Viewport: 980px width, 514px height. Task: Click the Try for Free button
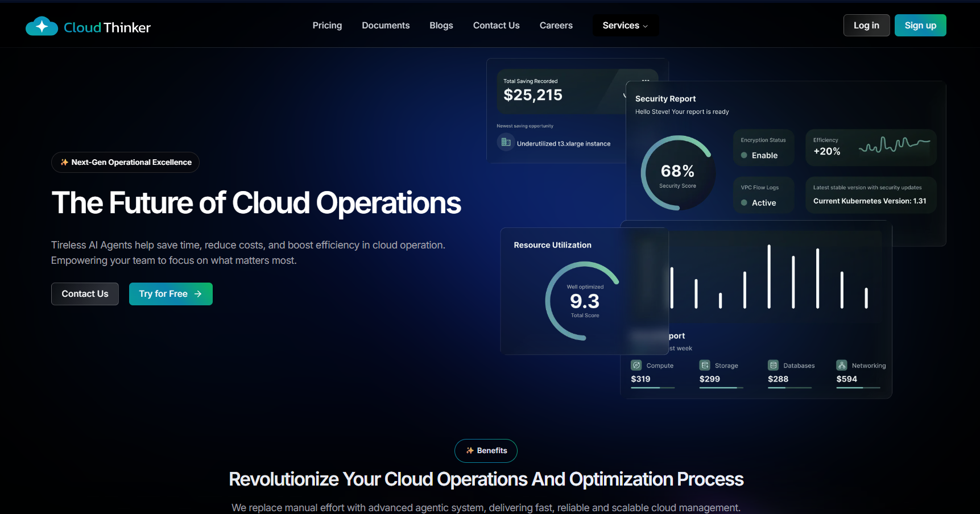(171, 294)
